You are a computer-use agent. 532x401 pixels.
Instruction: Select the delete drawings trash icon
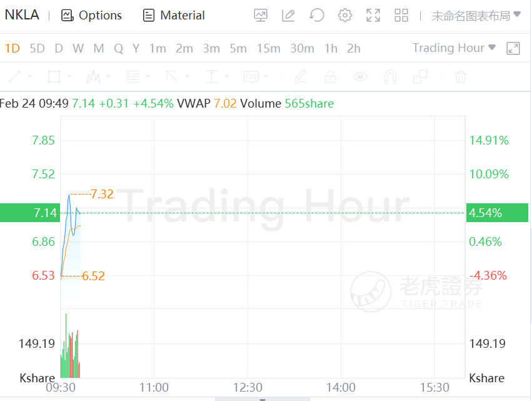point(461,77)
